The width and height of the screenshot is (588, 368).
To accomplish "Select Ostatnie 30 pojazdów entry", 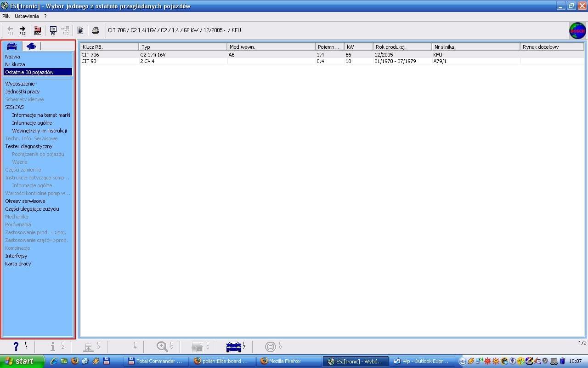I will coord(38,72).
